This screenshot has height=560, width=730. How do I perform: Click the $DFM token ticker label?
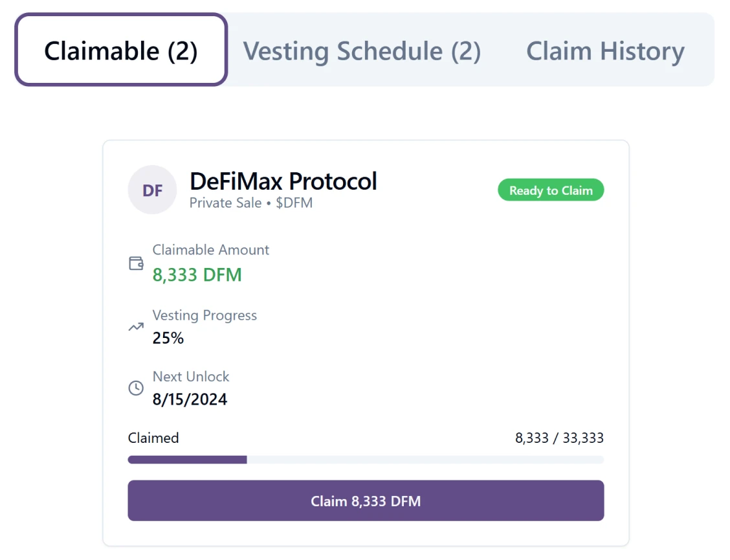click(x=295, y=203)
